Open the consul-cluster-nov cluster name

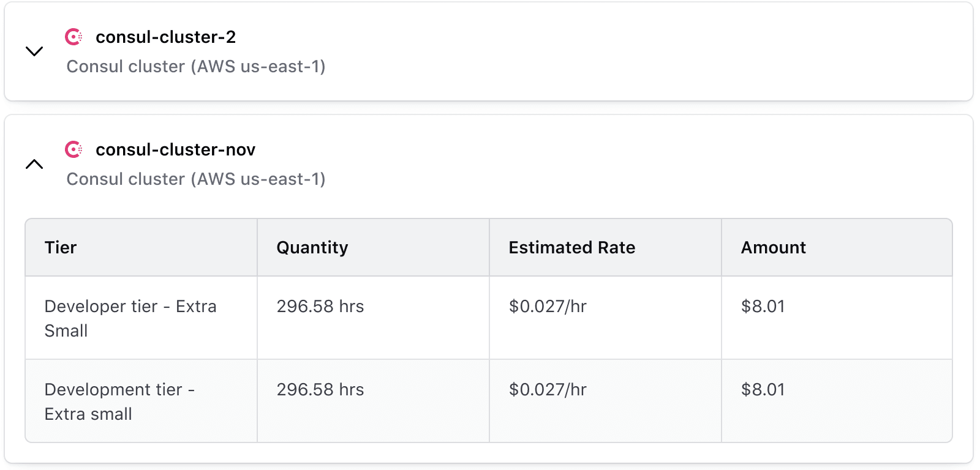point(175,149)
